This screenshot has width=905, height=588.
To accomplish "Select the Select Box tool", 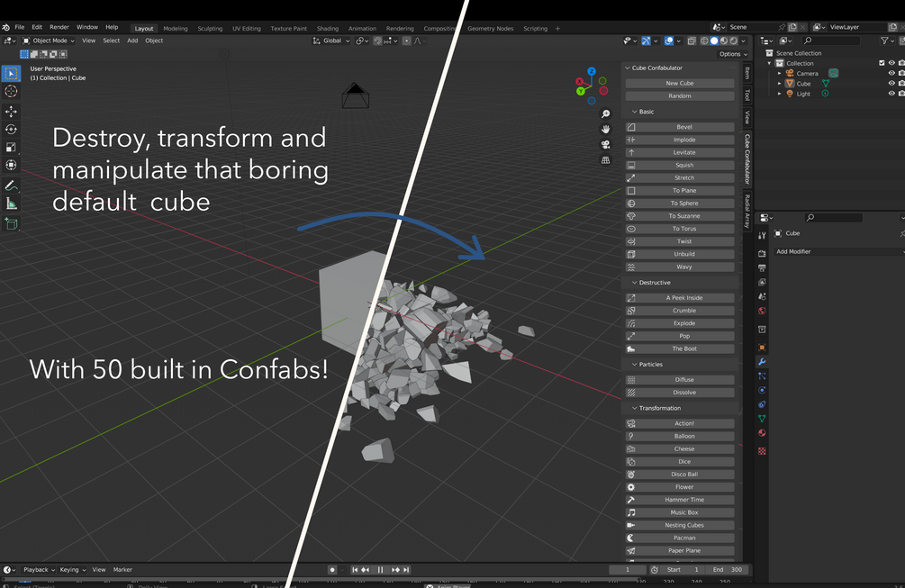I will point(11,73).
